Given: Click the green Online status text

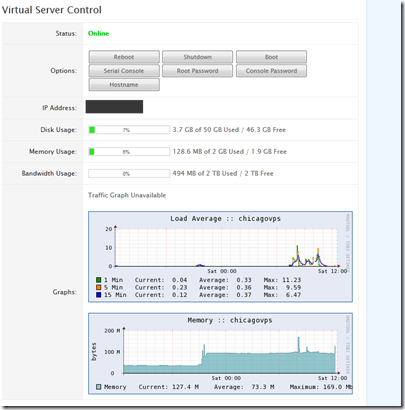Looking at the screenshot, I should 98,33.
